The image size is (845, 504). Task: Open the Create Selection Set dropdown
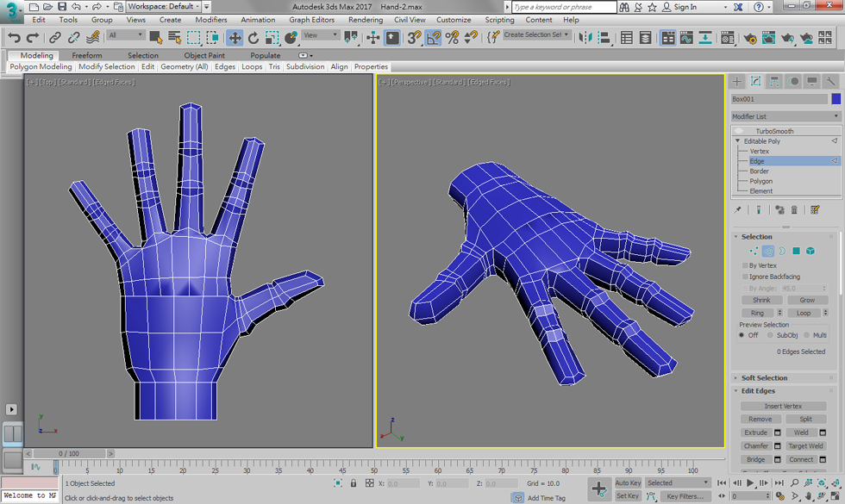tap(535, 35)
